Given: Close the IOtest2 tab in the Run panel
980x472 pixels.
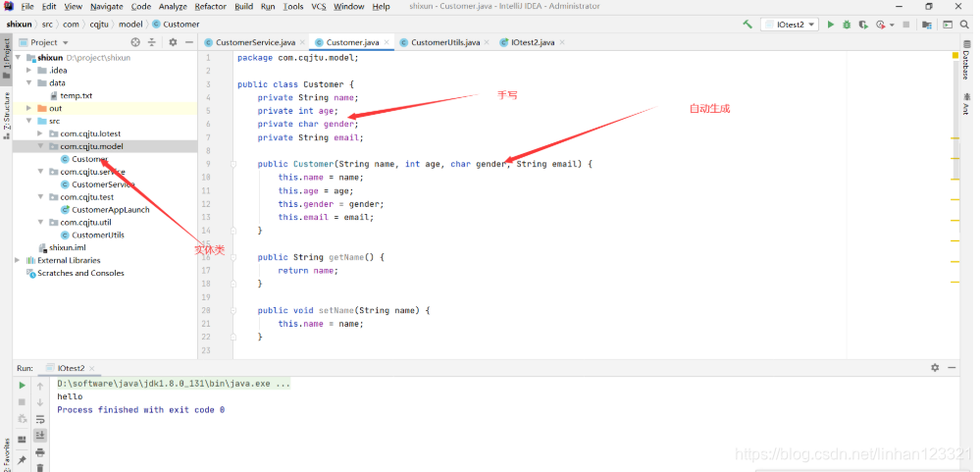Looking at the screenshot, I should pos(92,369).
